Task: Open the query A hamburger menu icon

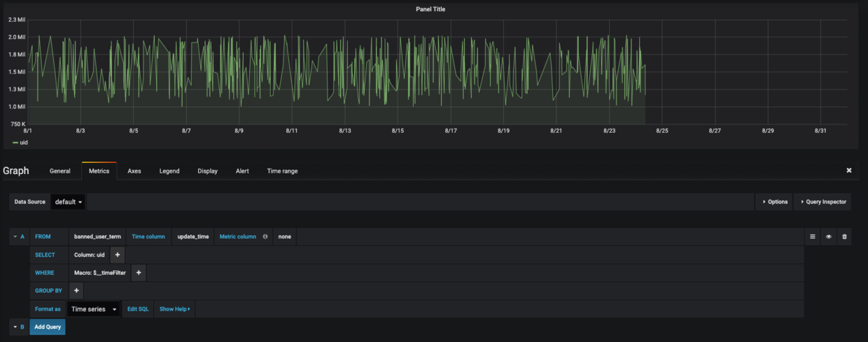Action: click(x=813, y=236)
